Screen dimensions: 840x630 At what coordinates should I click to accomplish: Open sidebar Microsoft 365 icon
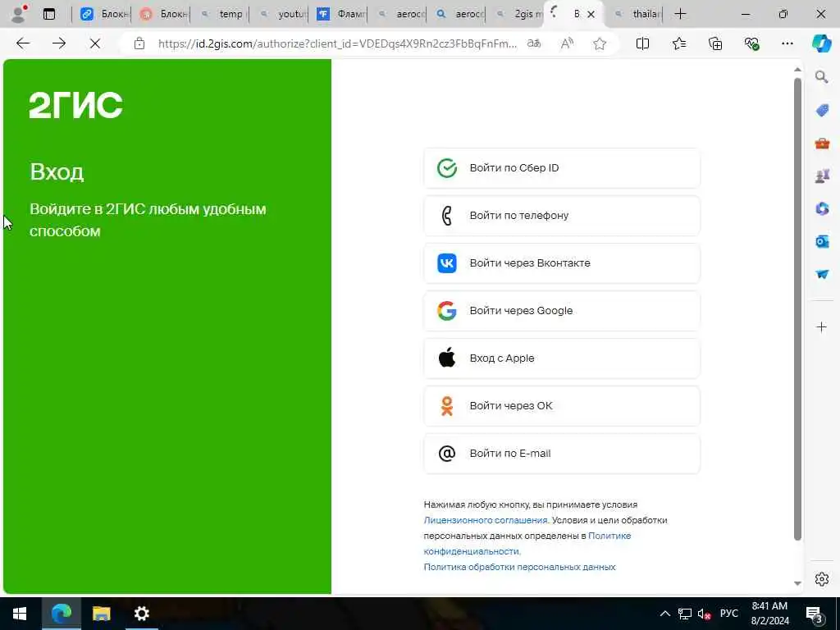(x=822, y=208)
